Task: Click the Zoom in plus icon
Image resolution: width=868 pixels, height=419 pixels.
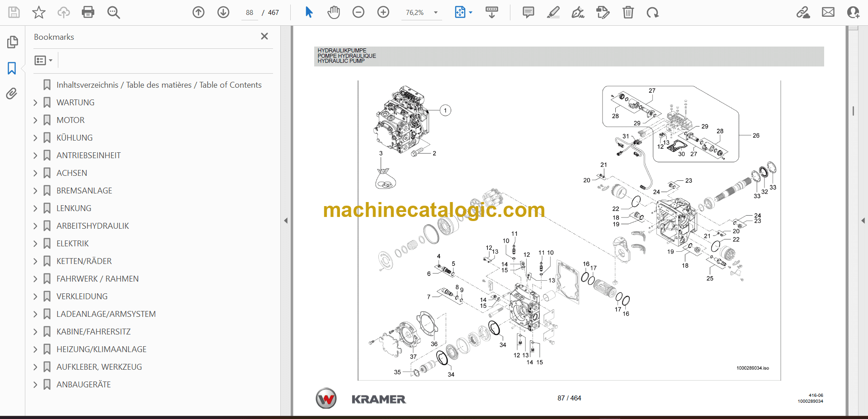Action: (x=383, y=12)
